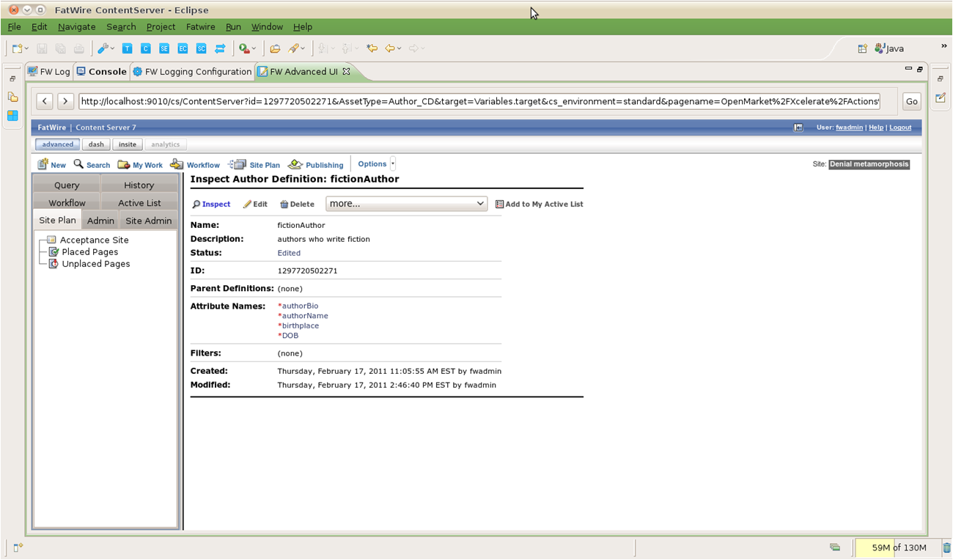Screen dimensions: 953x560
Task: Click the blue SE toolbar icon
Action: pos(164,48)
